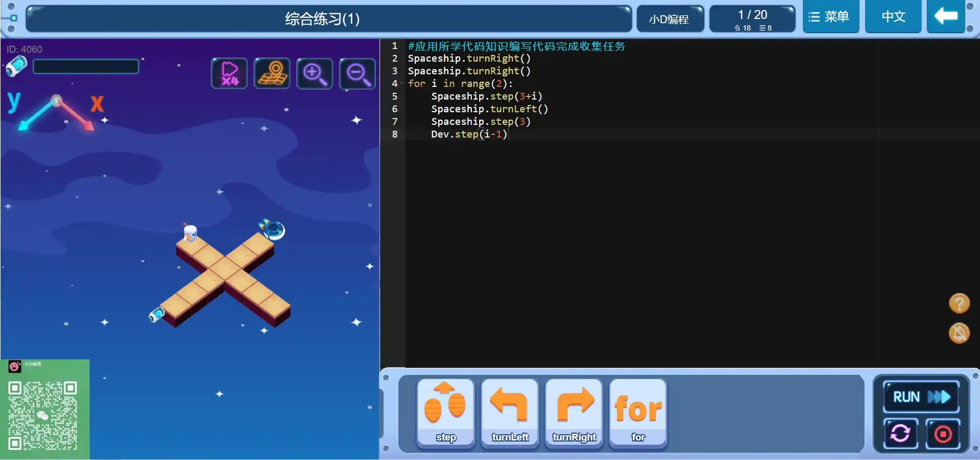Zoom in on the game map

pos(315,73)
